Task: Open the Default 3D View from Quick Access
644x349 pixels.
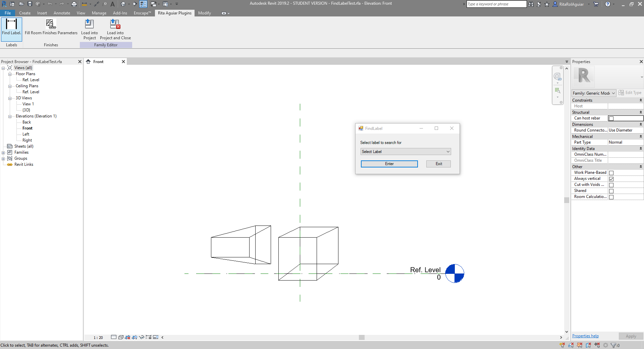Action: (x=123, y=4)
